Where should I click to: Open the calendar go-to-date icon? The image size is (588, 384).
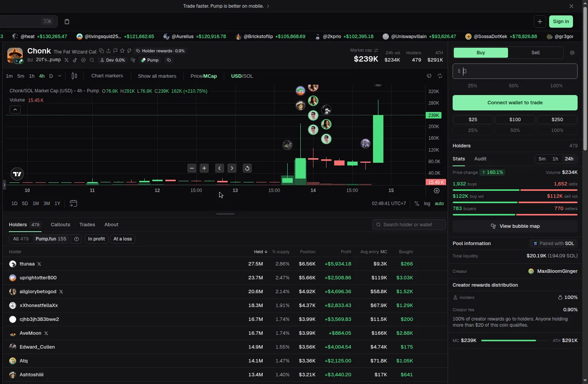[73, 203]
